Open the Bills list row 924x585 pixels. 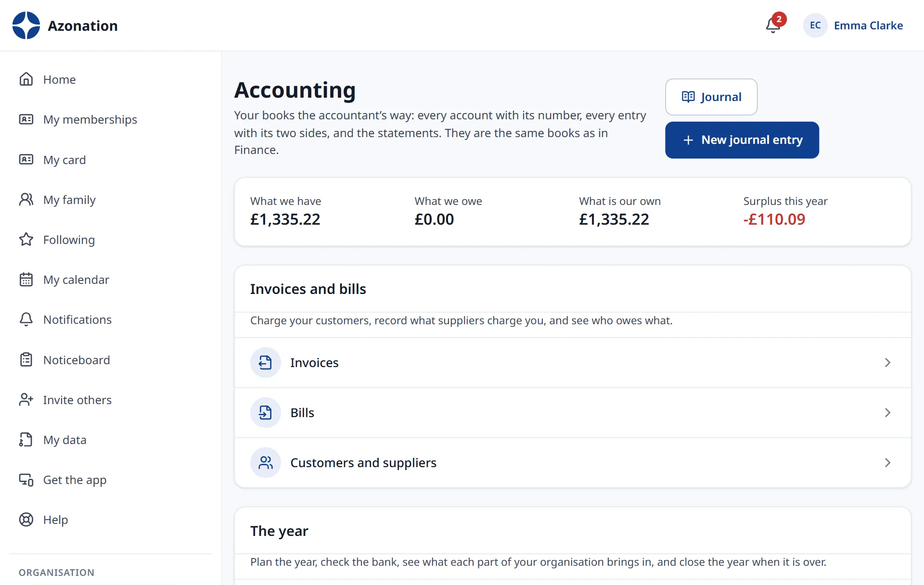click(573, 413)
